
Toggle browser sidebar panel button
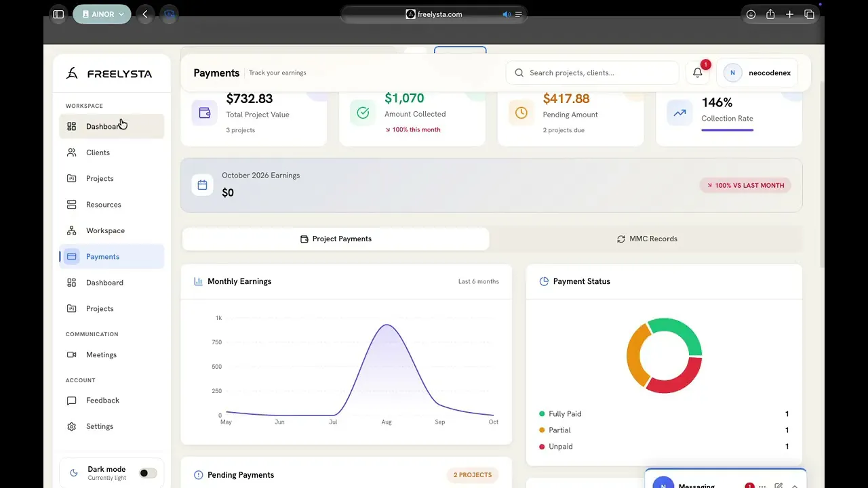58,14
